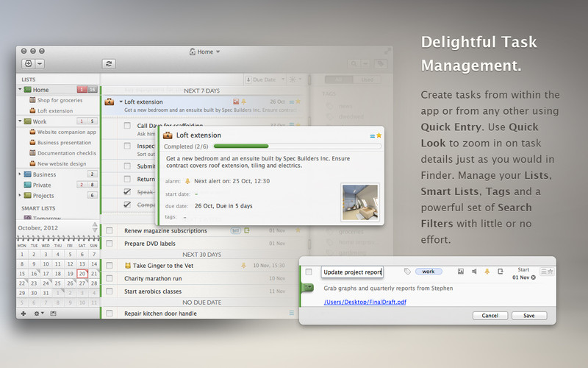Expand the Business list in sidebar
588x368 pixels.
click(20, 174)
